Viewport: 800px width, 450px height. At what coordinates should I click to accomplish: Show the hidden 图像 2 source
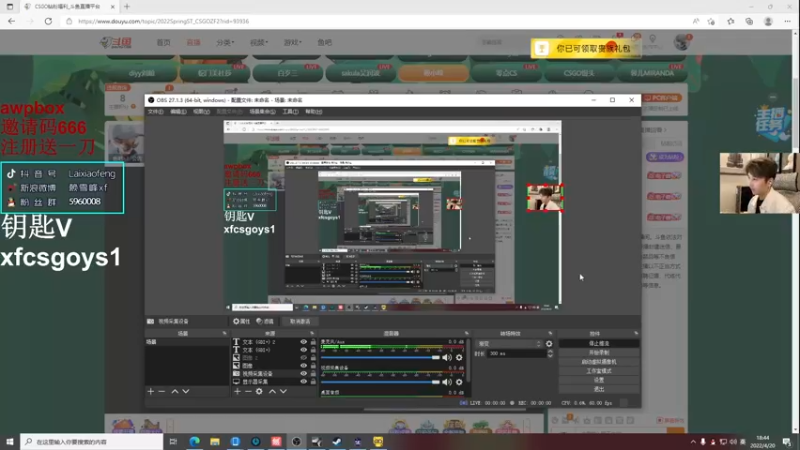[304, 358]
